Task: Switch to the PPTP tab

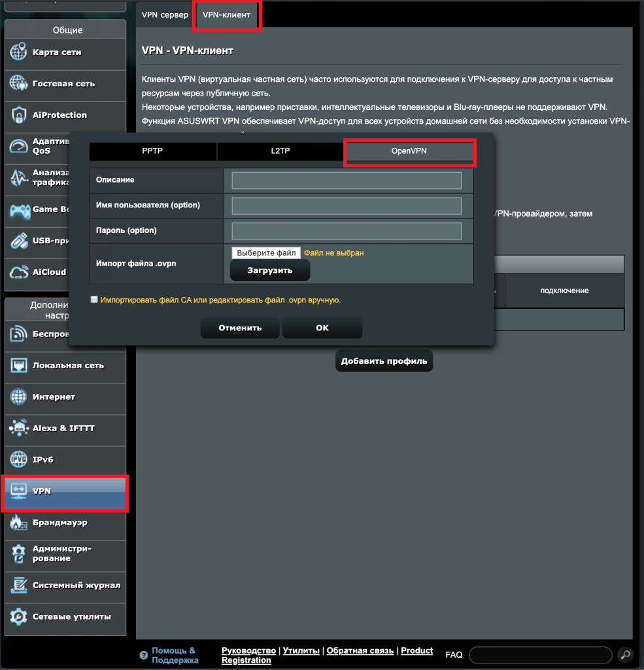Action: pyautogui.click(x=152, y=151)
